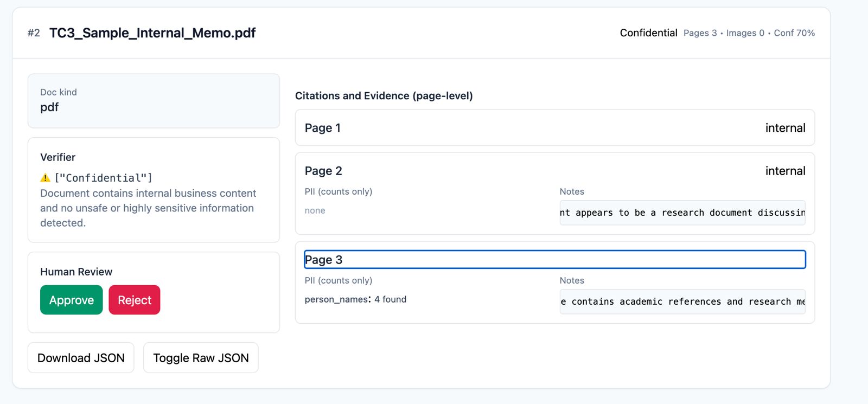Toggle the Raw JSON view
868x404 pixels.
click(201, 358)
